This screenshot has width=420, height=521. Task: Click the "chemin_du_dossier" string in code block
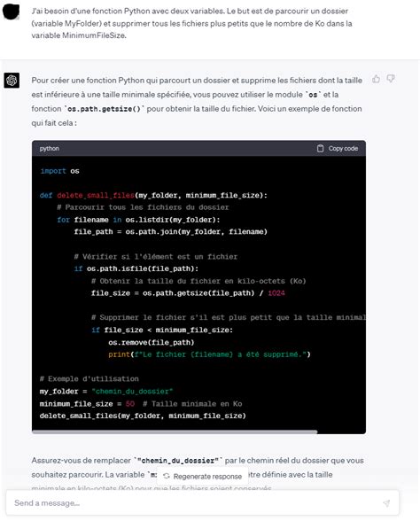pos(132,391)
